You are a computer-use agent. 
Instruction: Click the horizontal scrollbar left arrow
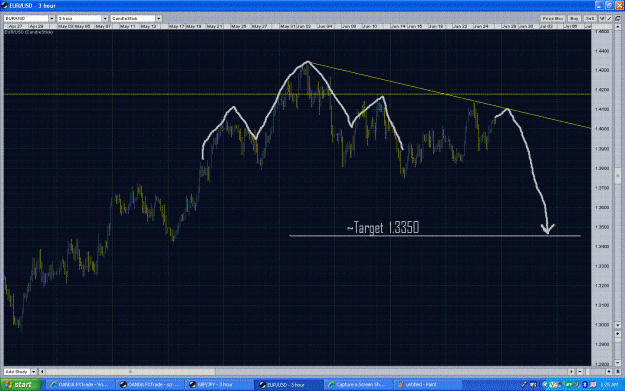(x=42, y=371)
